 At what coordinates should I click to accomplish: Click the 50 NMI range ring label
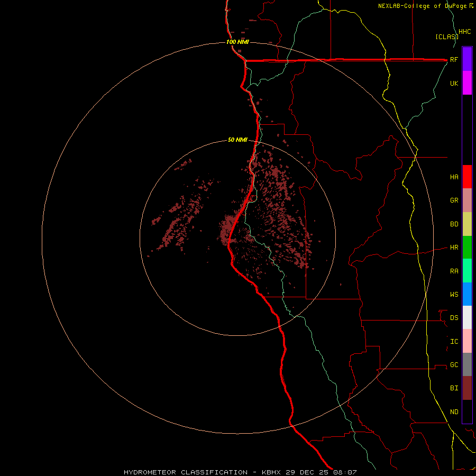[237, 140]
